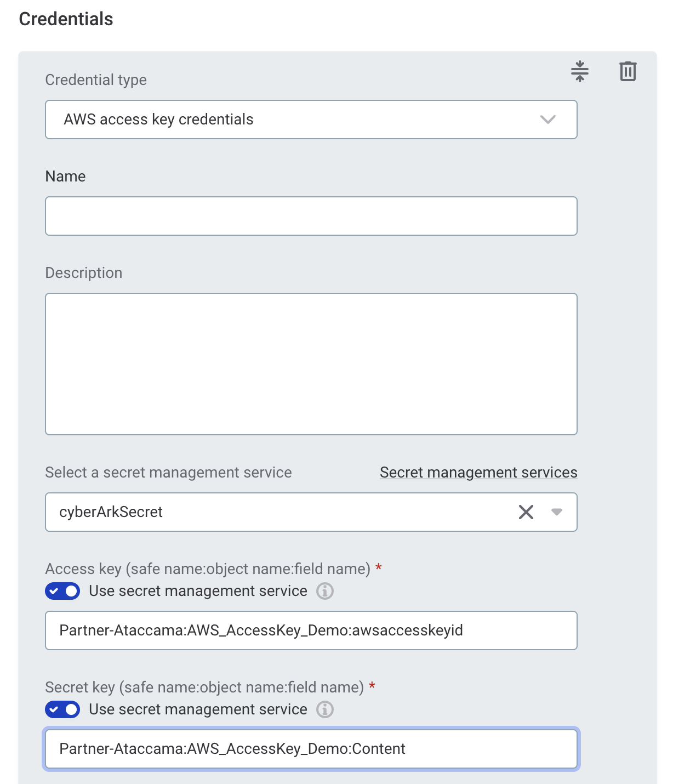673x784 pixels.
Task: Open the Secret management services link
Action: [x=478, y=472]
